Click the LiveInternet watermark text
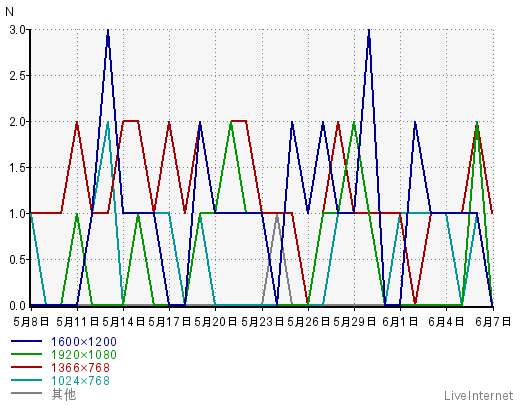 click(x=478, y=396)
